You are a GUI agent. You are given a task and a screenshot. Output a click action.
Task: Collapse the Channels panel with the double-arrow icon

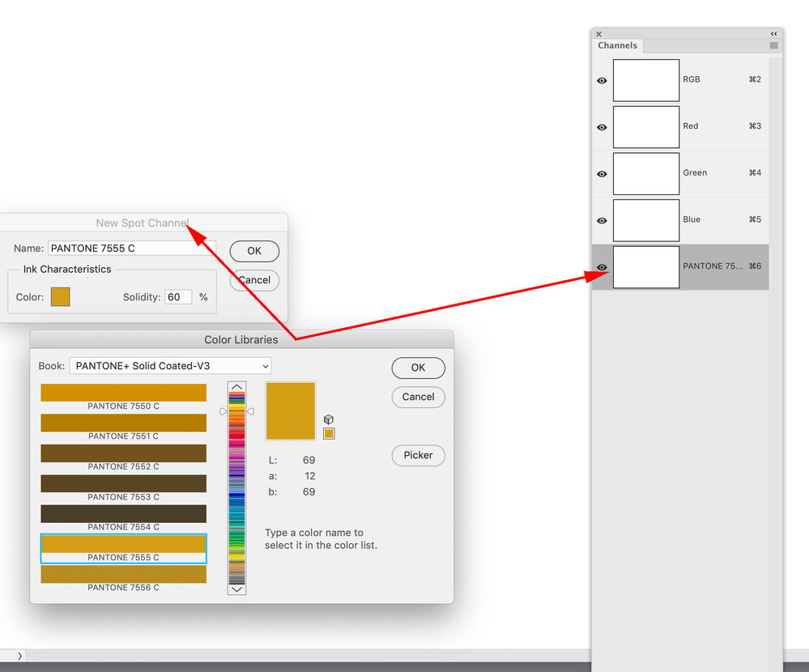[773, 33]
